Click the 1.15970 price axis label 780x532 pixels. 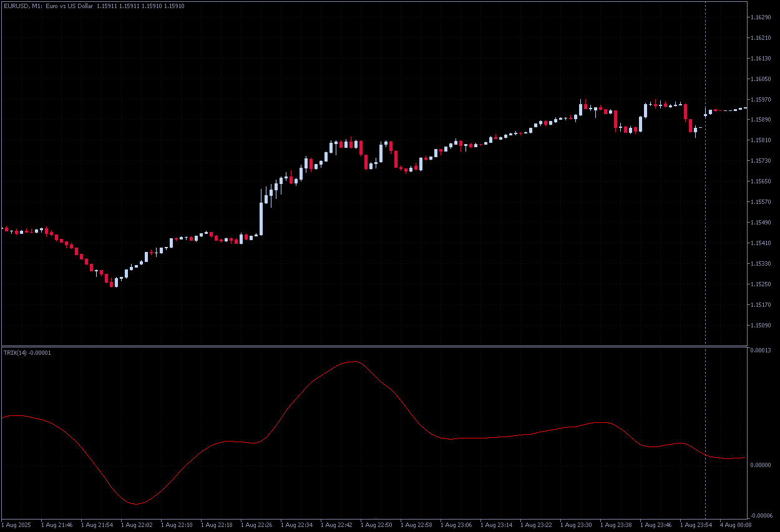pyautogui.click(x=760, y=99)
